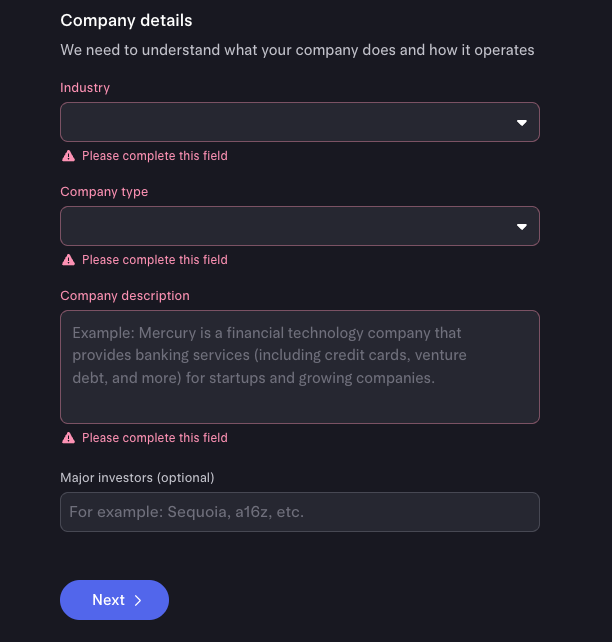Image resolution: width=612 pixels, height=642 pixels.
Task: Click the caret arrow in Company type dropdown
Action: 521,227
